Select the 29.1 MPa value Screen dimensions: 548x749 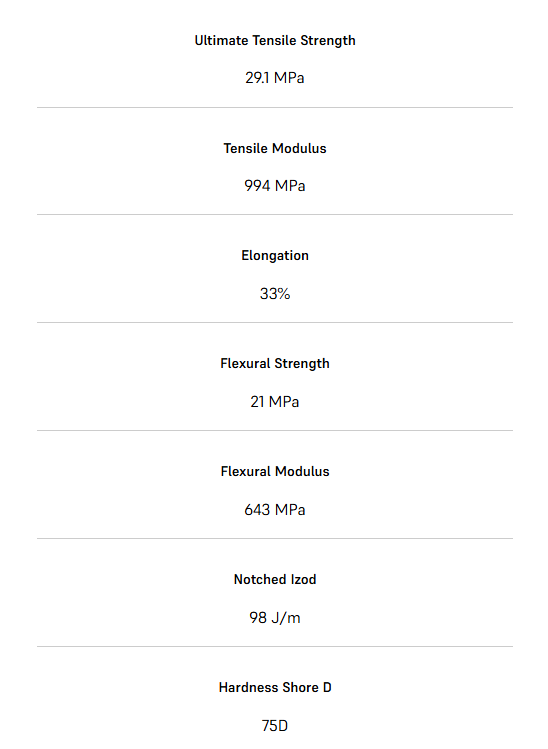[275, 77]
